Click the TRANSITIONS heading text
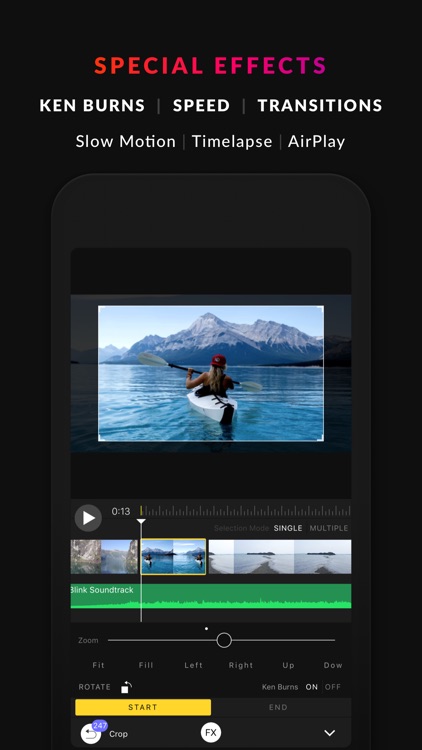 click(320, 105)
